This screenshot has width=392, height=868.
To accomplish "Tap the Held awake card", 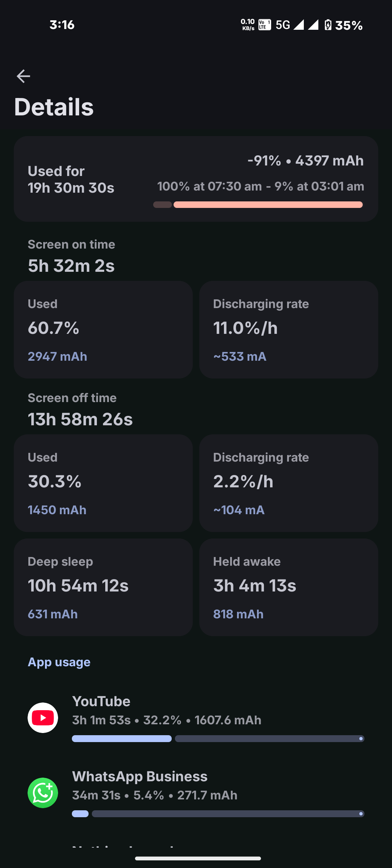I will click(289, 587).
